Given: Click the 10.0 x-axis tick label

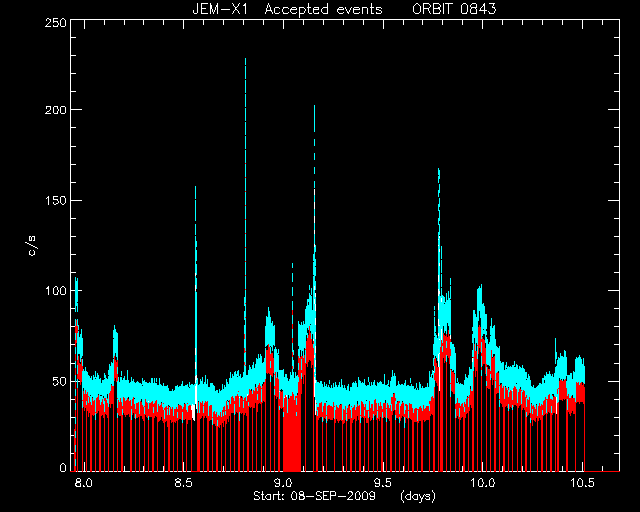Looking at the screenshot, I should point(482,483).
